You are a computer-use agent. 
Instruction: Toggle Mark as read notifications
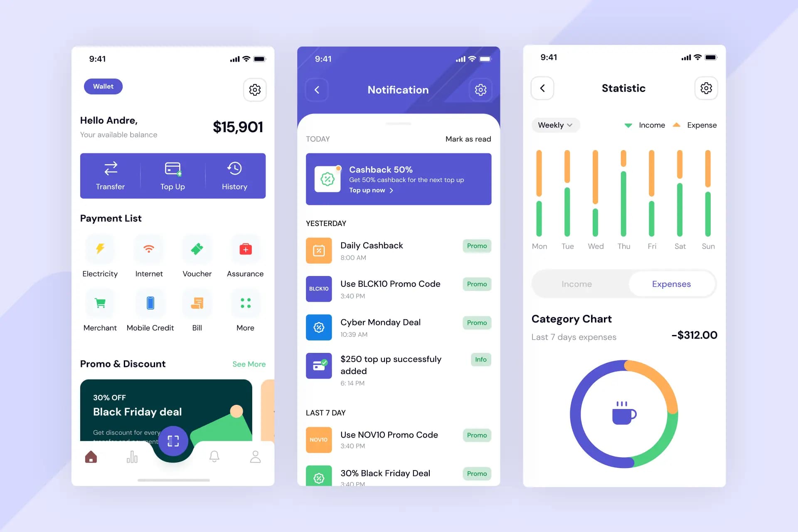coord(468,138)
